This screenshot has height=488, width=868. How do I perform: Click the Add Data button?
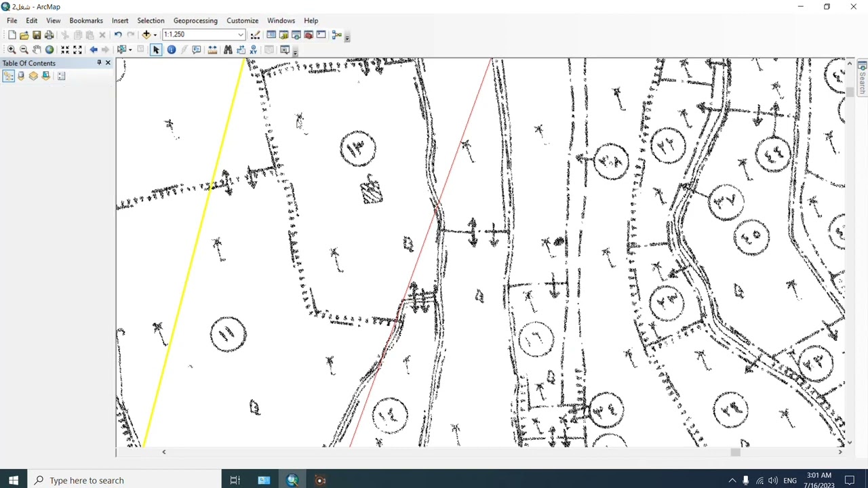click(146, 35)
